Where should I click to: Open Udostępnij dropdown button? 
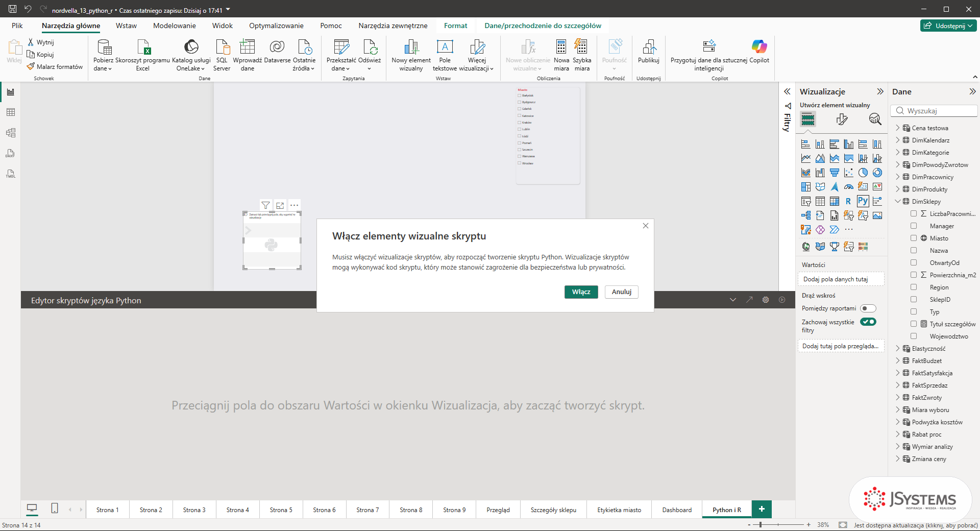coord(948,26)
